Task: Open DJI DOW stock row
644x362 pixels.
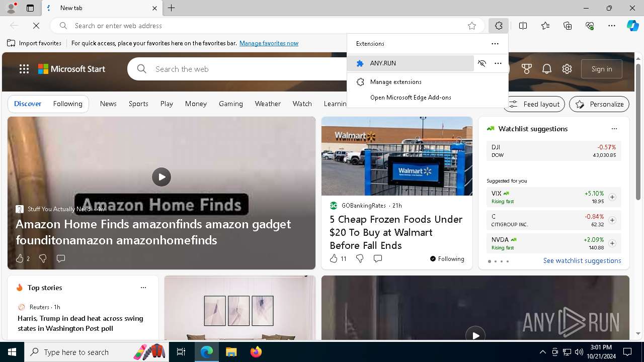Action: pos(554,151)
